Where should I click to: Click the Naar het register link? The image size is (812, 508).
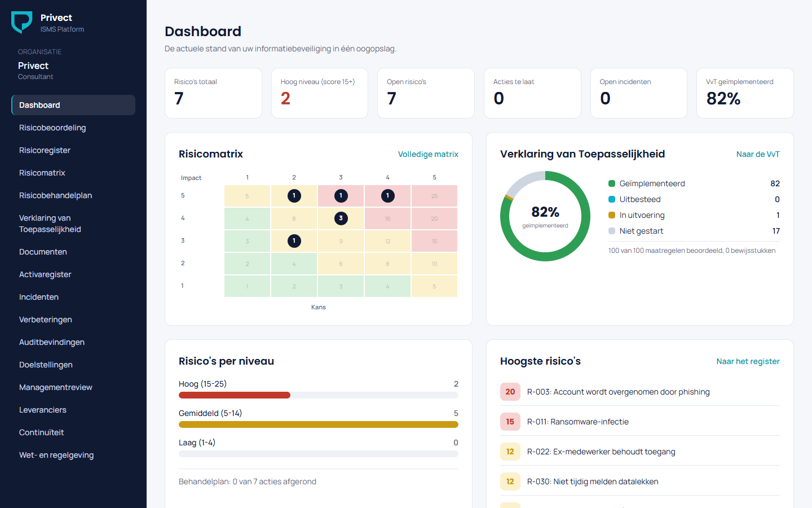click(748, 361)
